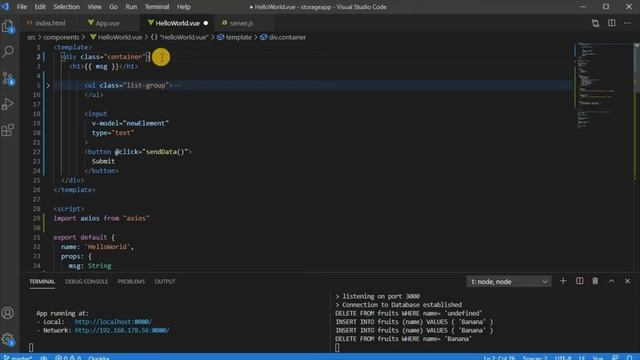Open the Extensions view
Image resolution: width=640 pixels, height=360 pixels.
pos(8,130)
